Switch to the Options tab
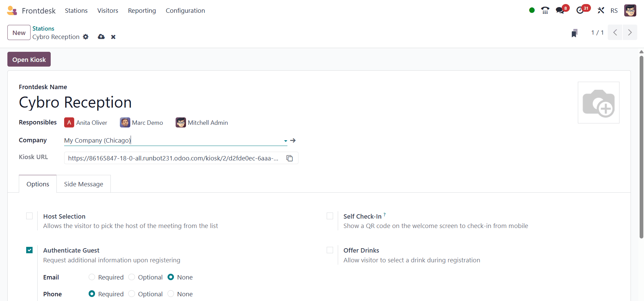644x301 pixels. [38, 184]
